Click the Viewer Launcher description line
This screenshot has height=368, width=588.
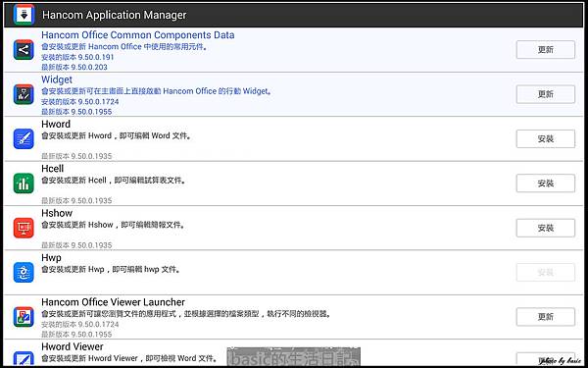tap(186, 314)
